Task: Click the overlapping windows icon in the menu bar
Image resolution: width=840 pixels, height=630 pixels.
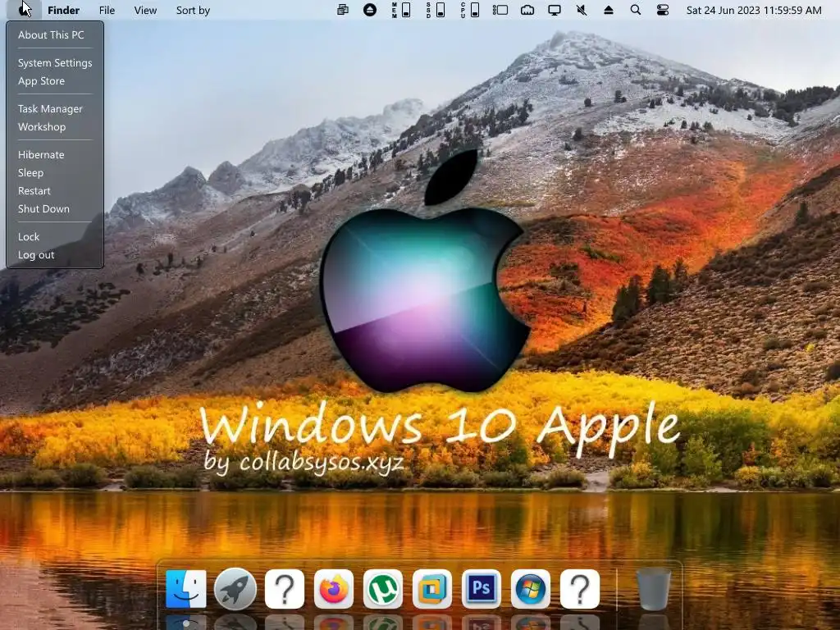Action: point(343,10)
